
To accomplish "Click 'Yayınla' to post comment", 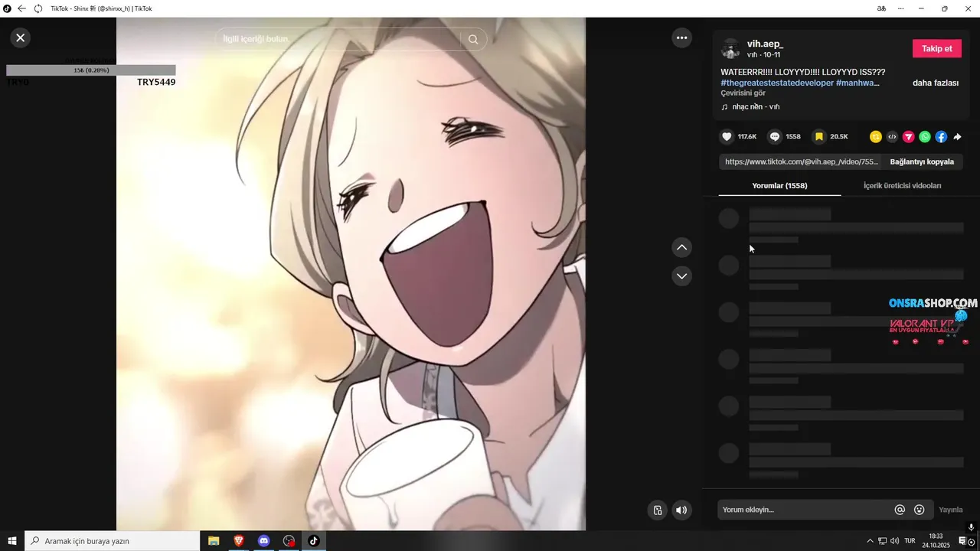I will [951, 510].
